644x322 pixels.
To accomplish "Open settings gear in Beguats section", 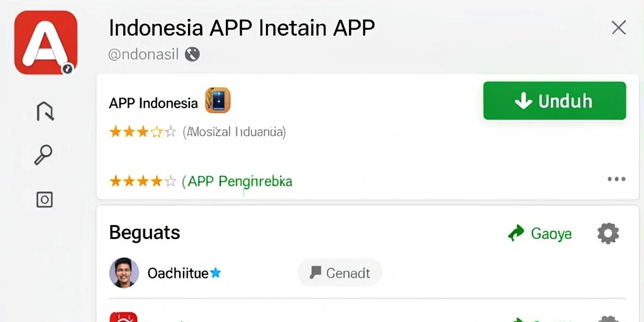I will 608,233.
